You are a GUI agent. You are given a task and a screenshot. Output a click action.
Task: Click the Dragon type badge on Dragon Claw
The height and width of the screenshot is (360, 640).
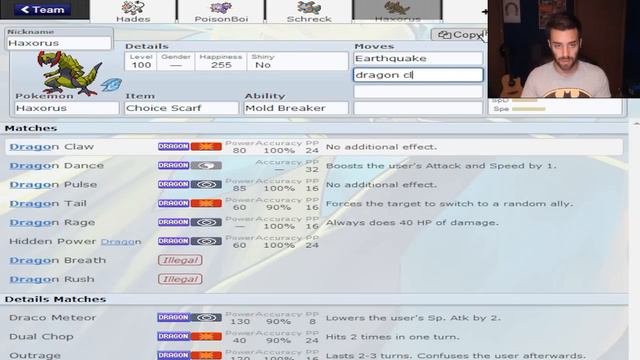point(173,146)
